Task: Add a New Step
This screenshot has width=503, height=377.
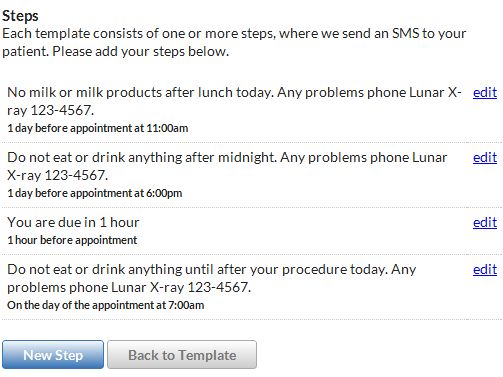Action: pos(53,355)
